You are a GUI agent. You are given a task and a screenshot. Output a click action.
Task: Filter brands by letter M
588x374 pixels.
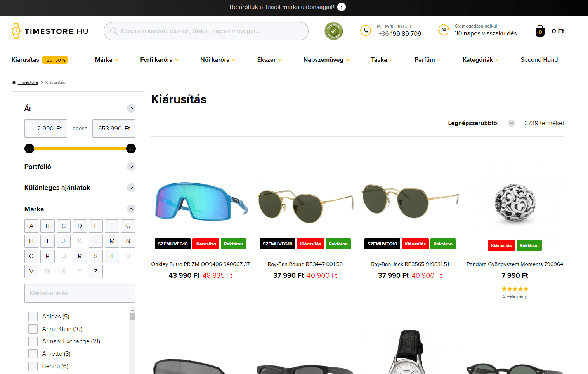tap(112, 241)
